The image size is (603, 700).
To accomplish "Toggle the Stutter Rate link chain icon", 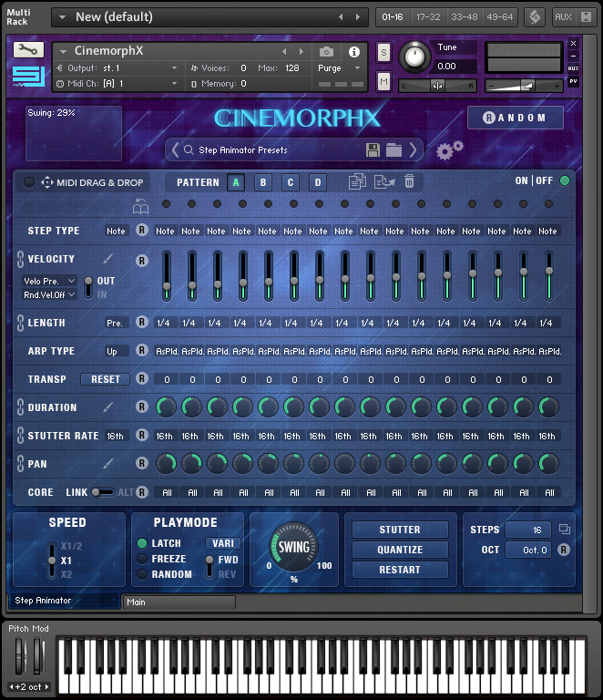I will [x=20, y=436].
